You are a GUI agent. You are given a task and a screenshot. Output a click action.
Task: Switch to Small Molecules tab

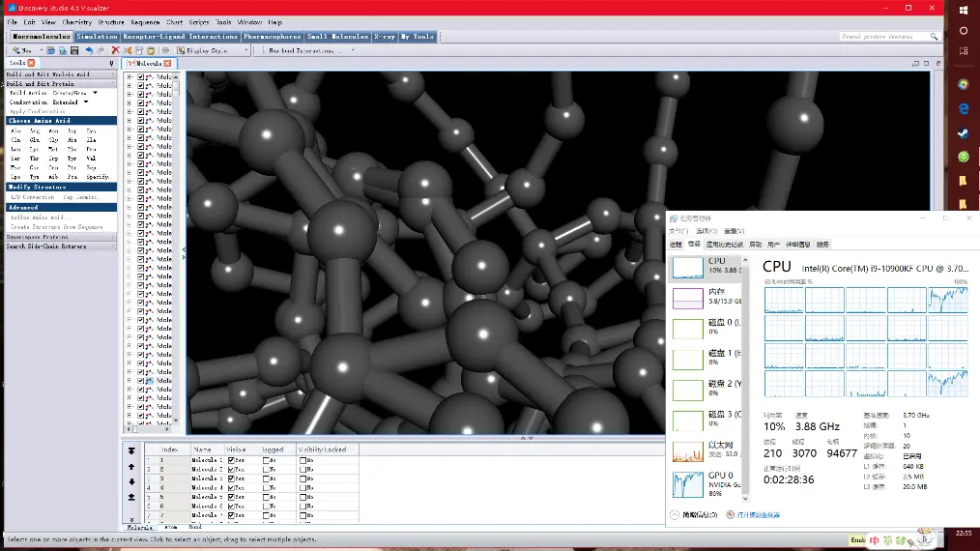[x=337, y=37]
